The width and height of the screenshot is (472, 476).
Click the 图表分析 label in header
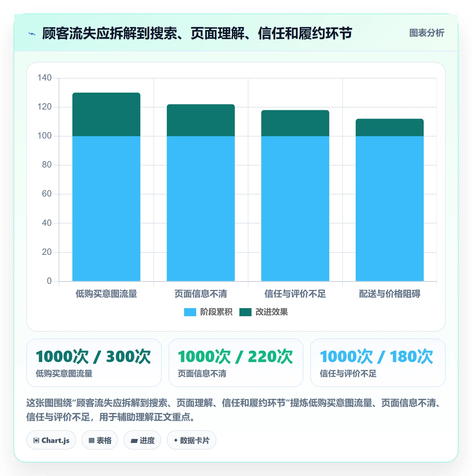click(x=426, y=33)
